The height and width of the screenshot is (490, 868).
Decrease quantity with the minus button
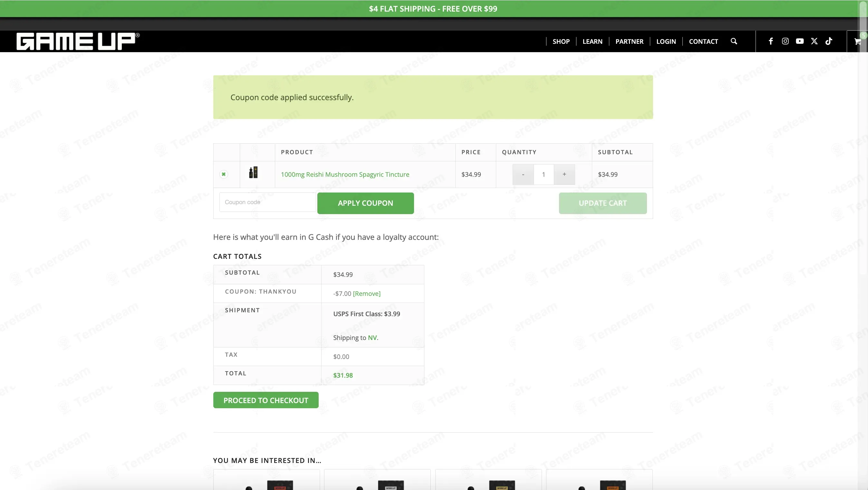tap(523, 174)
